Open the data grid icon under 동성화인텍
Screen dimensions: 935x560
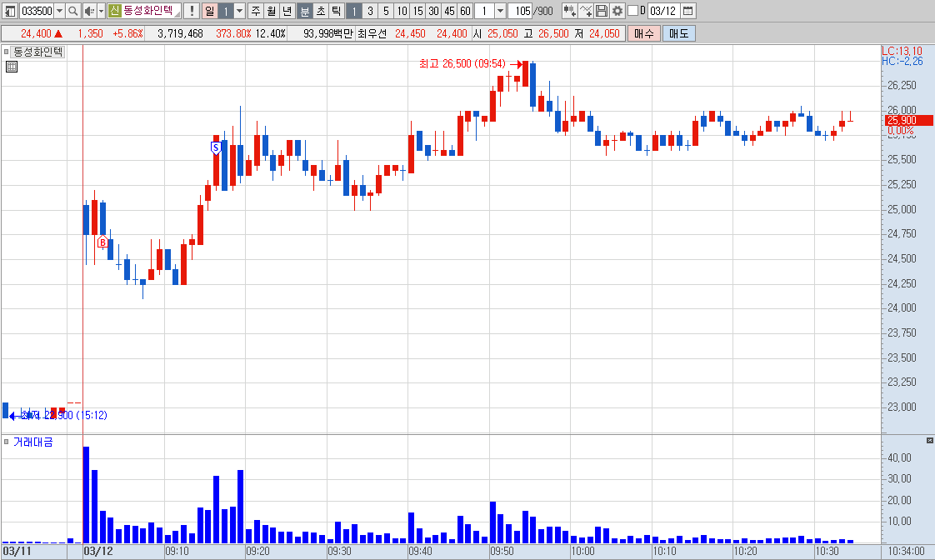pos(12,67)
